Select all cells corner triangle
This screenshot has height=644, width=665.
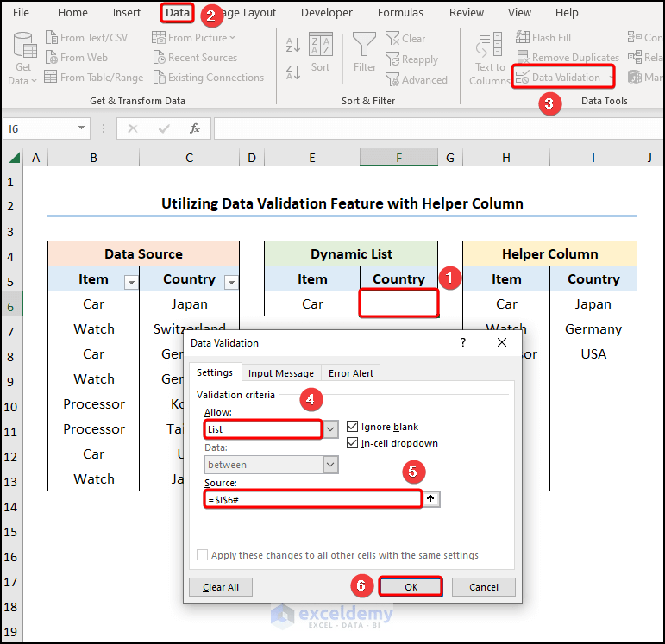point(14,158)
